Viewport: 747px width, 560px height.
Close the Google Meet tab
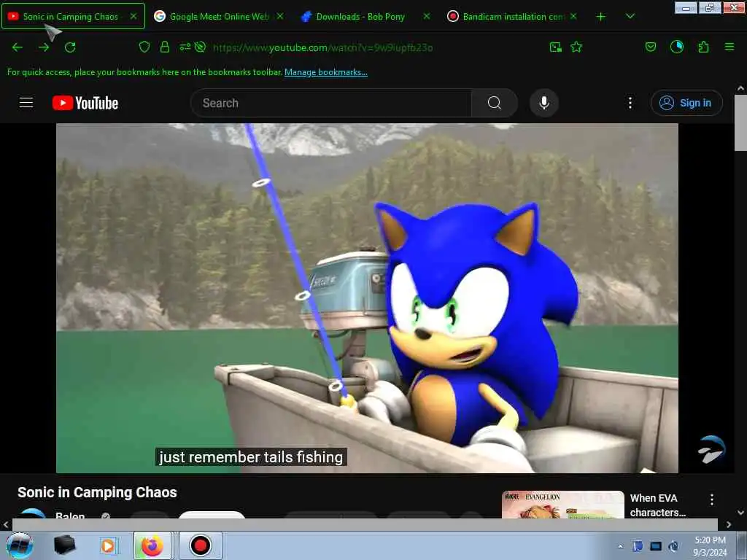coord(280,16)
